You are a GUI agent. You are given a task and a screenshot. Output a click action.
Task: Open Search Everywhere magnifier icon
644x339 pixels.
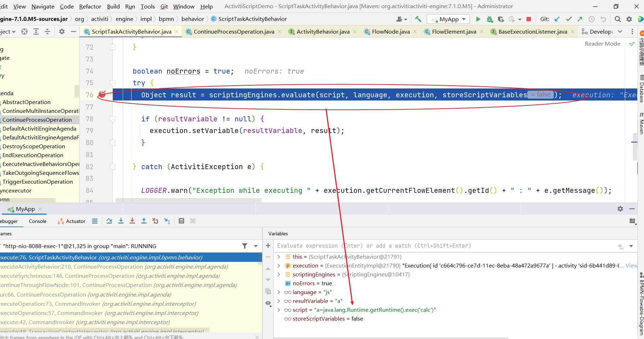coord(617,19)
